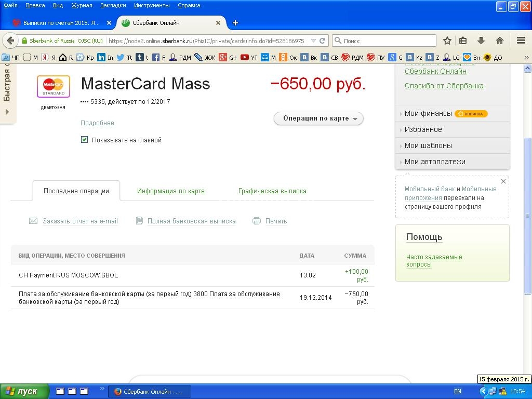Open the address bar history dropdown arrow
This screenshot has width=532, height=399.
click(313, 41)
